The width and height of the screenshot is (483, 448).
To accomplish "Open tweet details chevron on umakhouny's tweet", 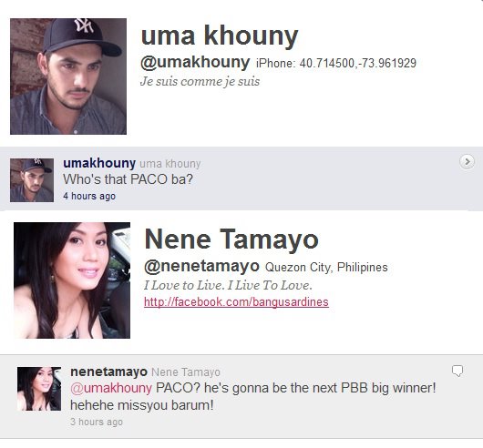I will pyautogui.click(x=467, y=162).
